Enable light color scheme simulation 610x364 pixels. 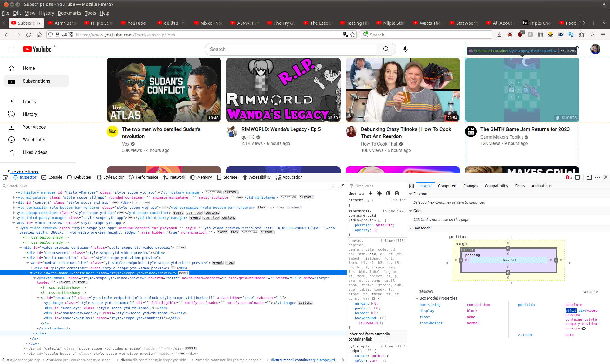pos(379,193)
